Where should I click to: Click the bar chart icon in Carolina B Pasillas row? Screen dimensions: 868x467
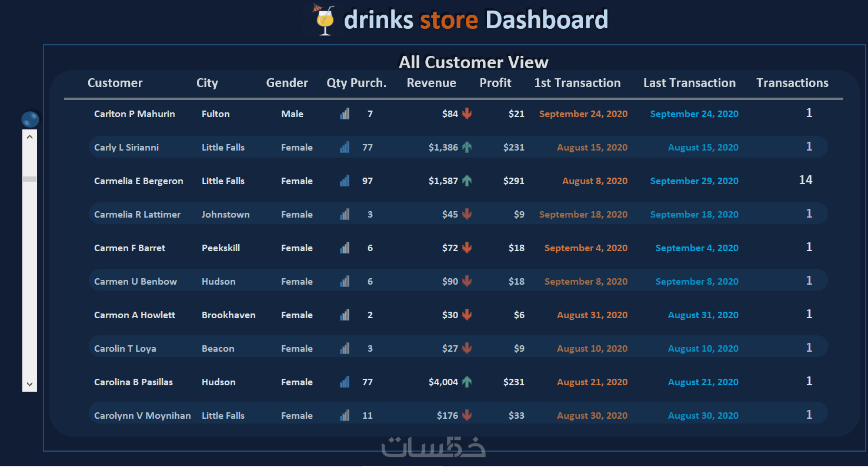point(345,382)
